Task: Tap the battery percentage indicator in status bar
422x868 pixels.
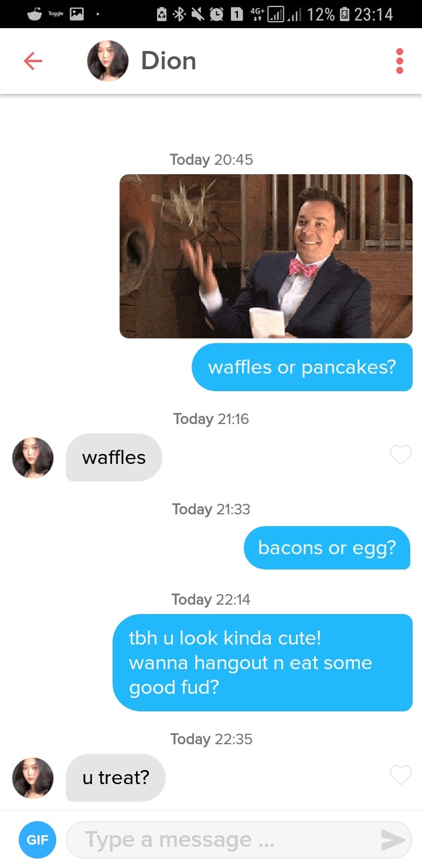Action: click(x=321, y=14)
